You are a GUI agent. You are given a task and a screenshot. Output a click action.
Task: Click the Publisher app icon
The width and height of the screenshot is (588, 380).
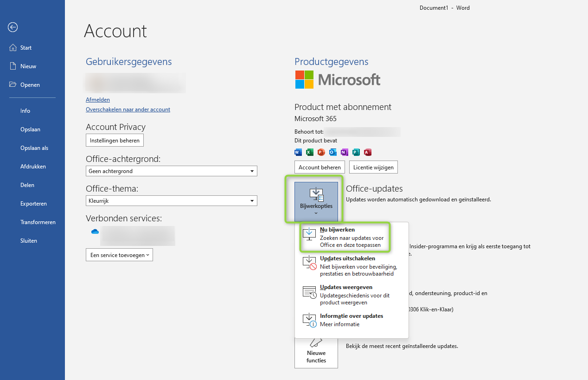point(356,152)
